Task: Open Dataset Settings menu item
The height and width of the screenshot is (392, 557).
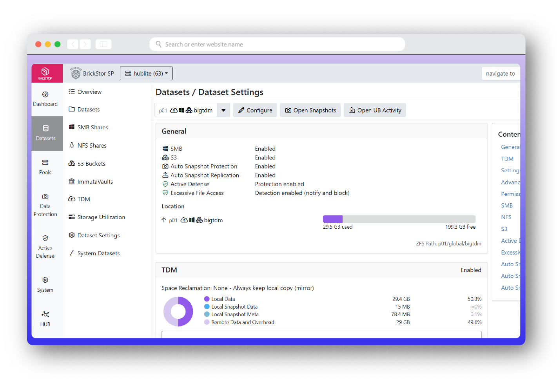Action: click(94, 235)
